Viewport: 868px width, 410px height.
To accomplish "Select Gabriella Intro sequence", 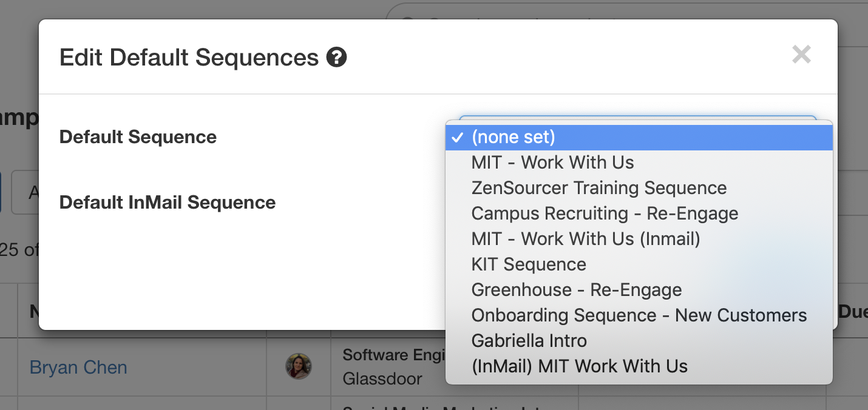I will click(639, 341).
